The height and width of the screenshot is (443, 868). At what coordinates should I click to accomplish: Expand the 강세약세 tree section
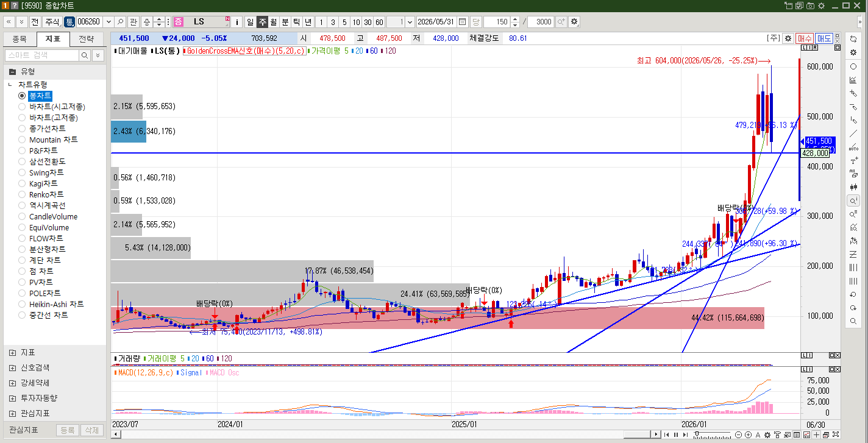[x=12, y=383]
